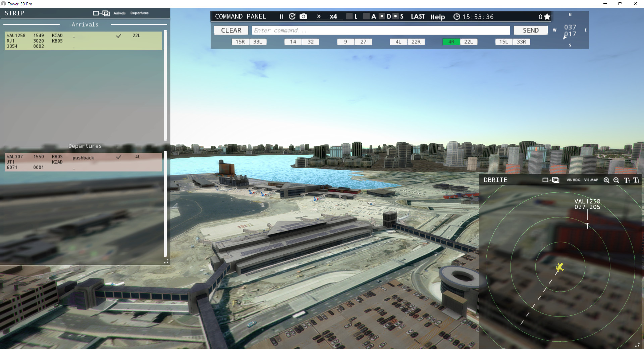Image resolution: width=644 pixels, height=349 pixels.
Task: Pop out the STRIP panel into a window
Action: [101, 13]
